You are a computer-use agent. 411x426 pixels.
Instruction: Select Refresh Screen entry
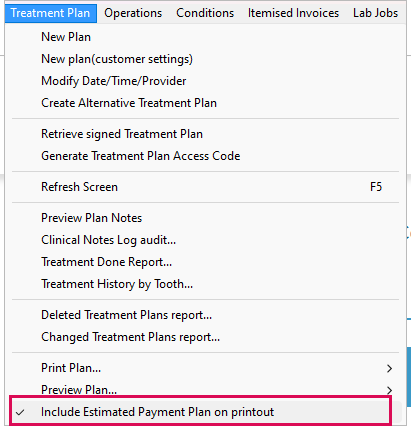(205, 187)
